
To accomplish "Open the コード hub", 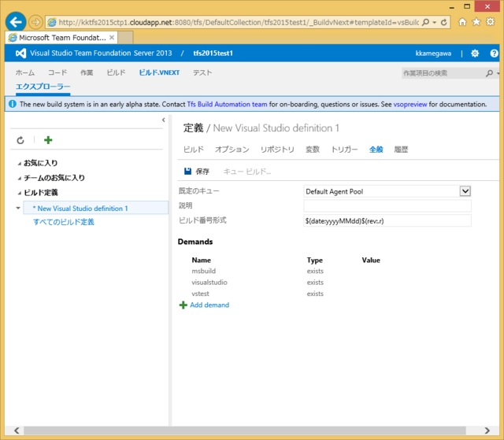I will [x=57, y=72].
